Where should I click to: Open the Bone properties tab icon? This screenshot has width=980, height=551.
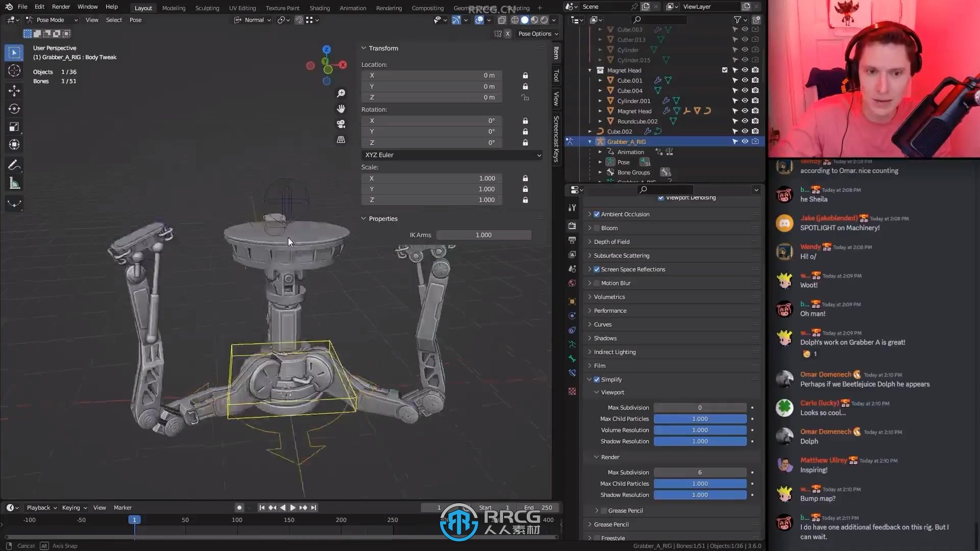tap(572, 359)
